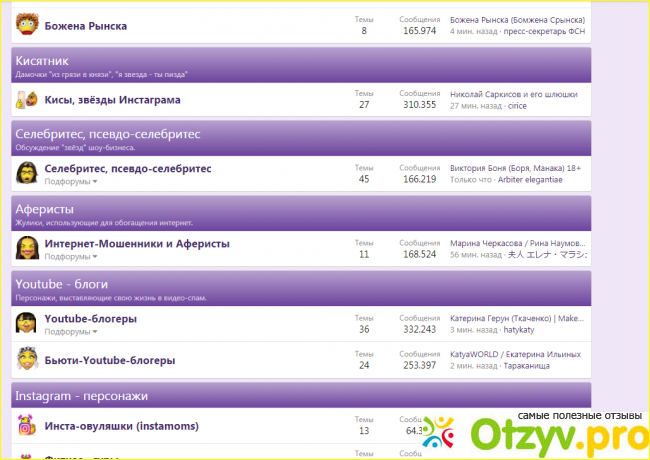Click the Инста-овуляшки forum icon
The width and height of the screenshot is (650, 460).
point(27,425)
